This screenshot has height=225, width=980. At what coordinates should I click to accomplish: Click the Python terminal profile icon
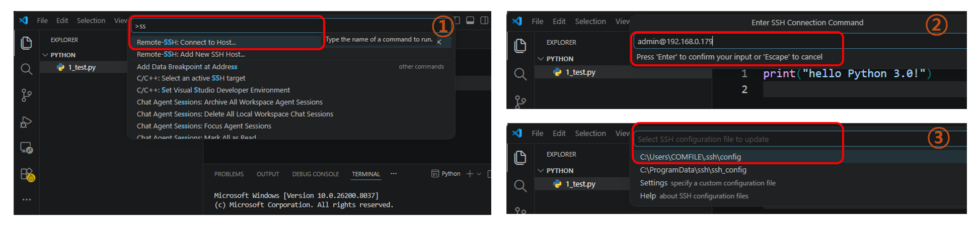click(435, 174)
